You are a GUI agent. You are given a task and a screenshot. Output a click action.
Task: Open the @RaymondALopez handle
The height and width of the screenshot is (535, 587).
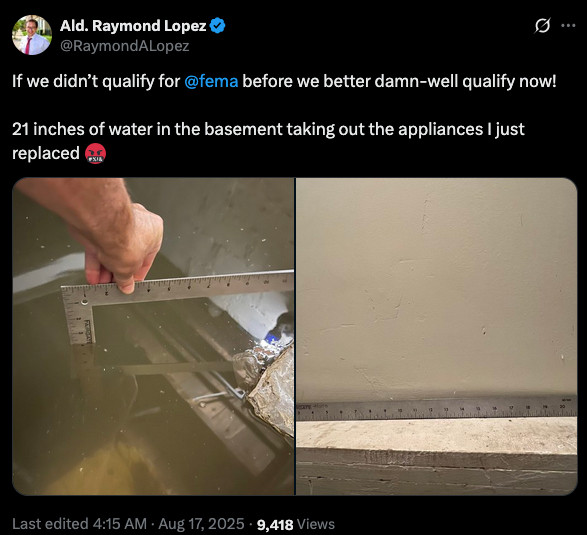[x=124, y=46]
